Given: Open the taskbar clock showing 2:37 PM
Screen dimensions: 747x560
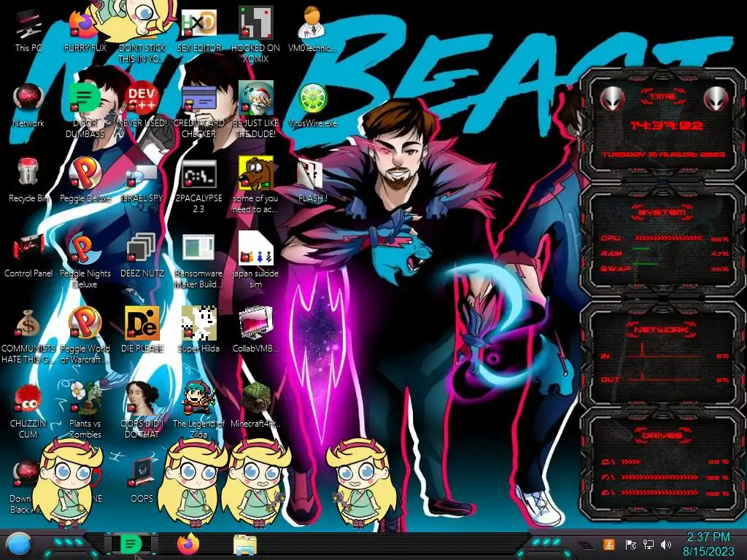Looking at the screenshot, I should tap(708, 544).
